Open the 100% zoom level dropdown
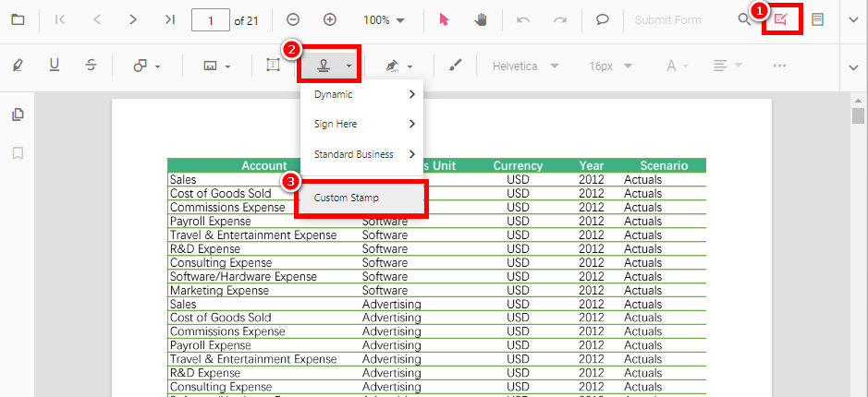Viewport: 868px width, 397px height. pyautogui.click(x=383, y=19)
